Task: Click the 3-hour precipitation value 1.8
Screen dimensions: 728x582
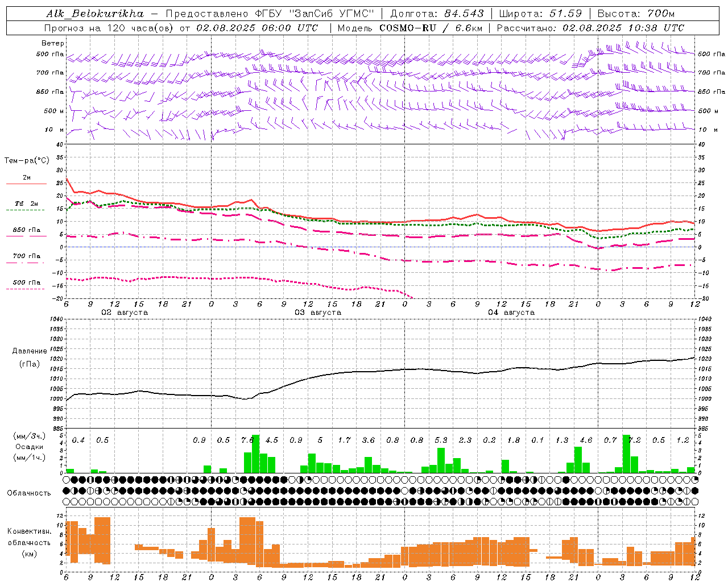Action: 514,440
